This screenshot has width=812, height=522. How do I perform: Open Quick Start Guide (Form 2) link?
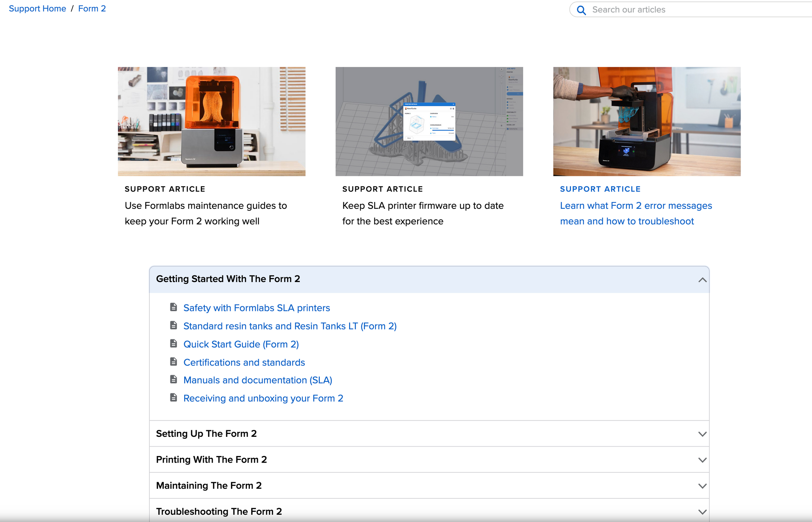(x=241, y=344)
